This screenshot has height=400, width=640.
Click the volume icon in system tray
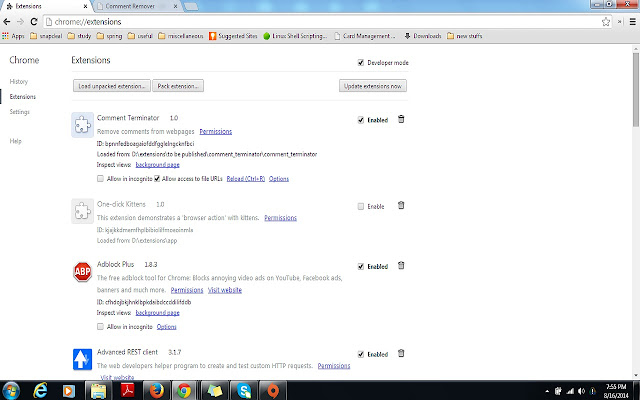pyautogui.click(x=582, y=391)
